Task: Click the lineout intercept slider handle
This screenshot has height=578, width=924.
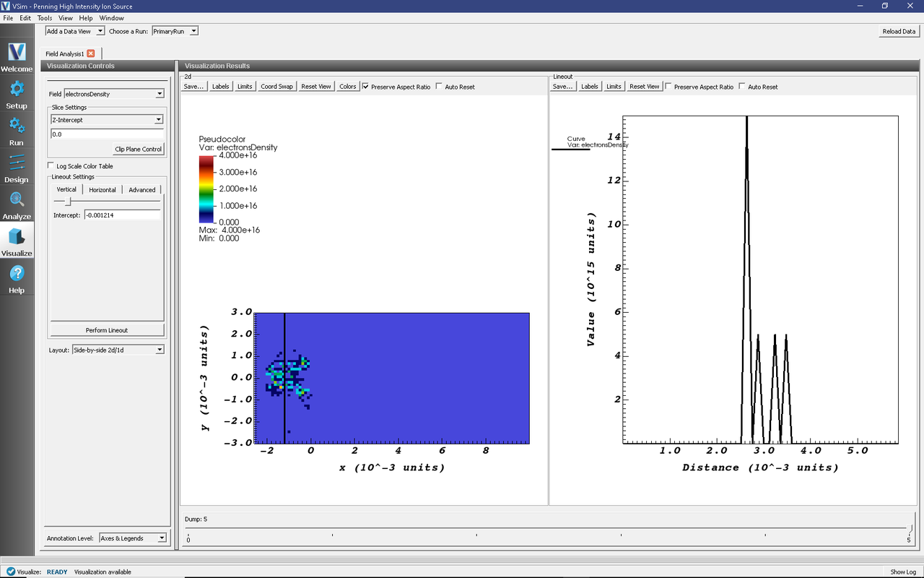Action: click(69, 202)
